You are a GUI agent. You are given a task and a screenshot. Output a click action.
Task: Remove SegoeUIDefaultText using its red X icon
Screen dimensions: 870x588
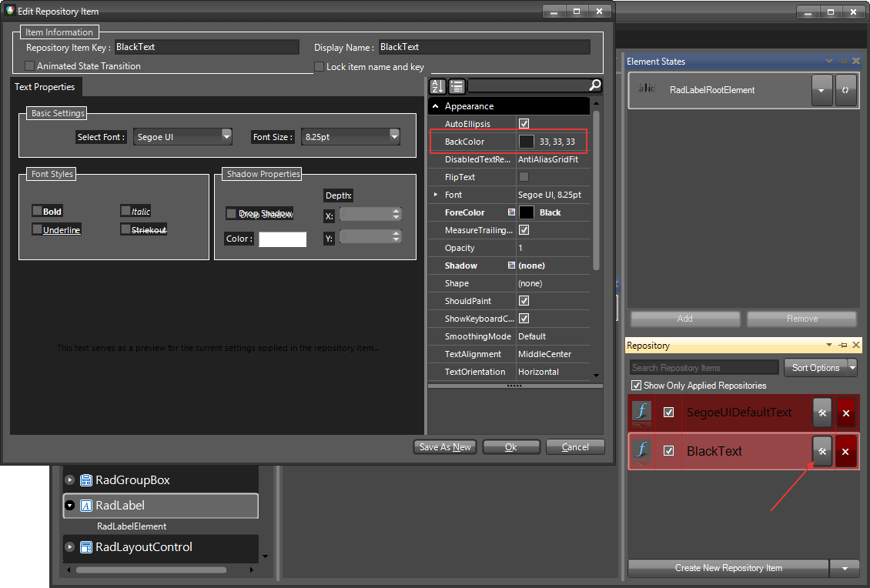(845, 413)
